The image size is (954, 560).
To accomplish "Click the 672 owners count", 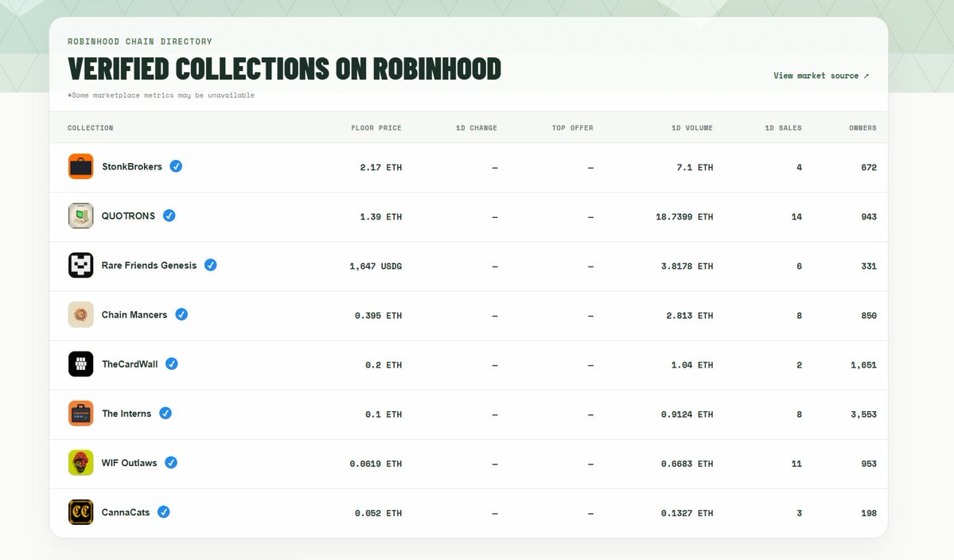I will (869, 167).
